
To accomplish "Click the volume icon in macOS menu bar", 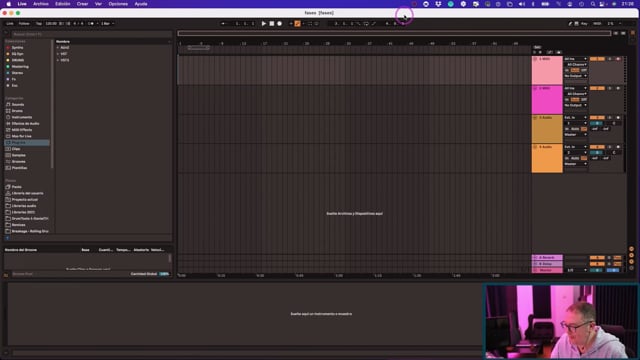I will 522,4.
